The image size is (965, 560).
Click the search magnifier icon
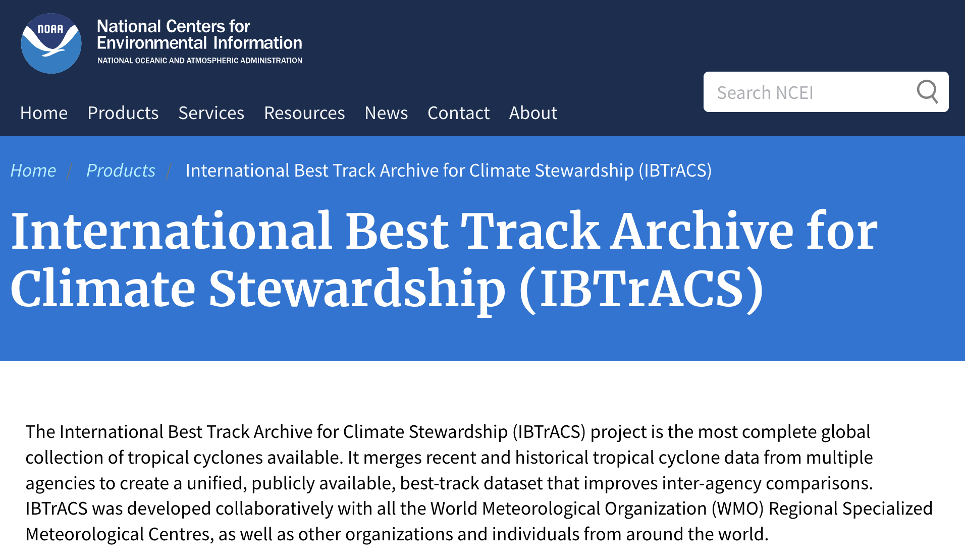coord(927,92)
